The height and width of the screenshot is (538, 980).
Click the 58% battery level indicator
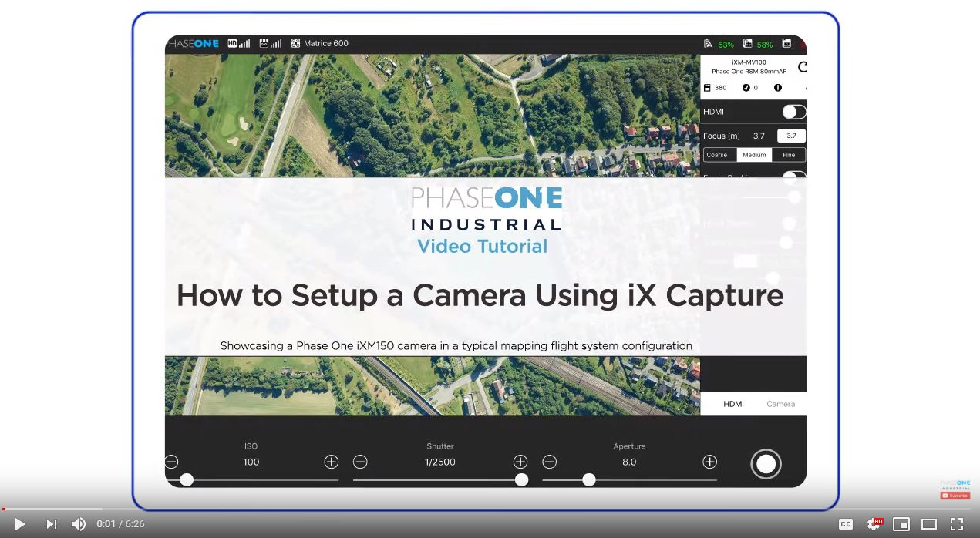(x=762, y=44)
